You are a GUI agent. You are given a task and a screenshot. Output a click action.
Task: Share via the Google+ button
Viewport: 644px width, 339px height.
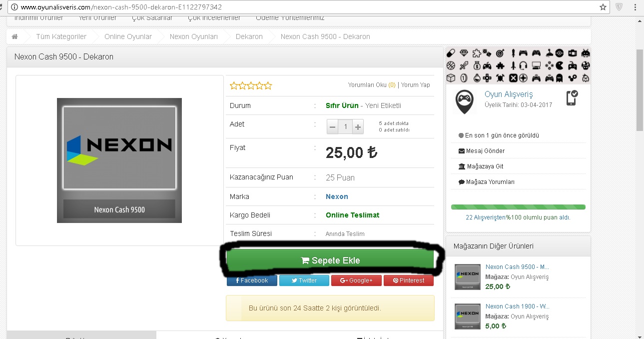pos(356,280)
